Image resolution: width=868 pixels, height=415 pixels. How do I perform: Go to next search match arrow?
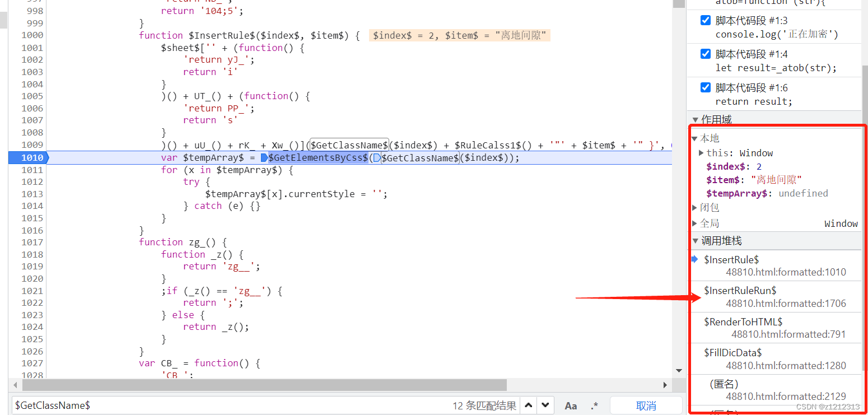[545, 405]
